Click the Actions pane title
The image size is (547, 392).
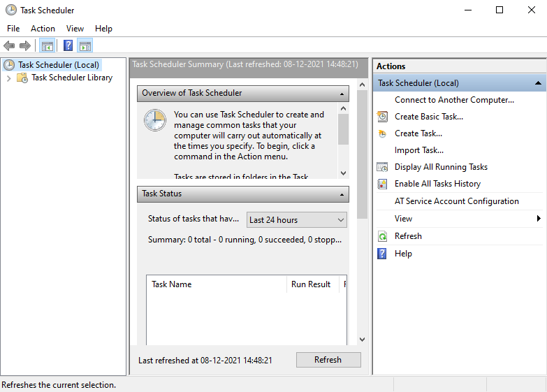pyautogui.click(x=391, y=66)
